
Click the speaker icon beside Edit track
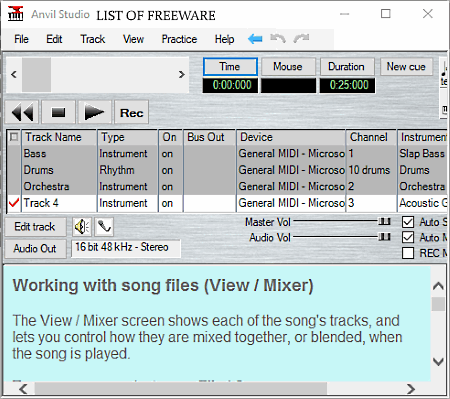click(x=82, y=227)
